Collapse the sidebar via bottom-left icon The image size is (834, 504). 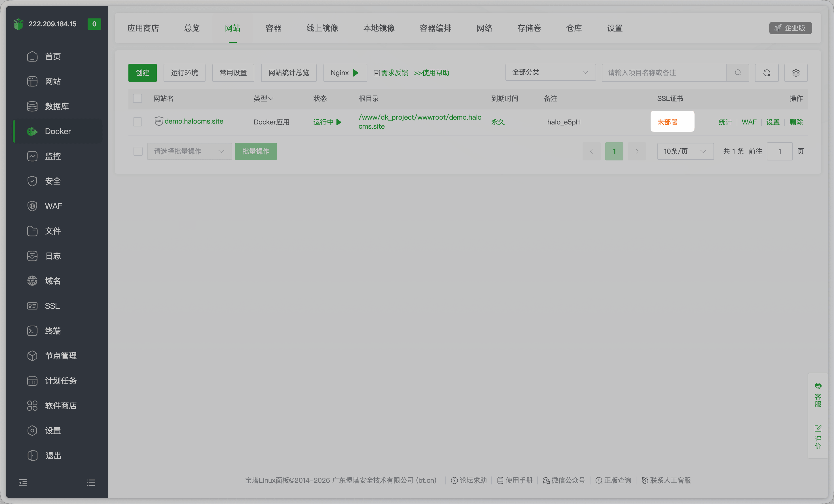point(23,482)
